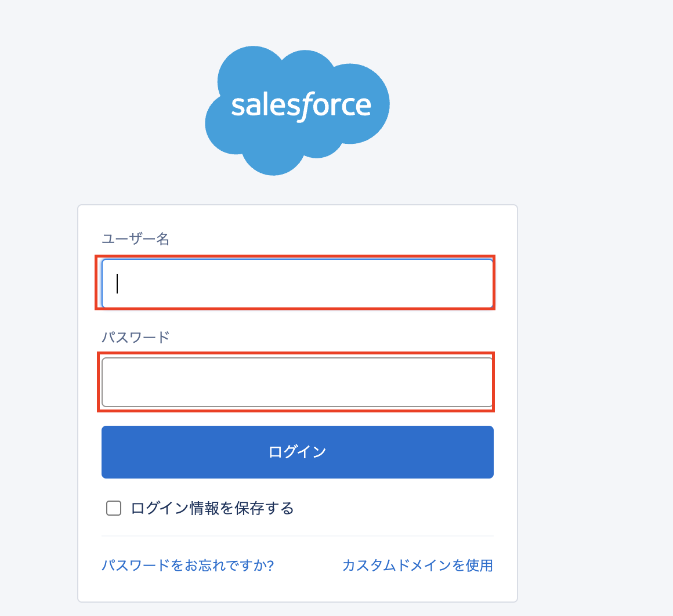Viewport: 673px width, 616px height.
Task: Activate the first red-outlined text field
Action: click(297, 283)
